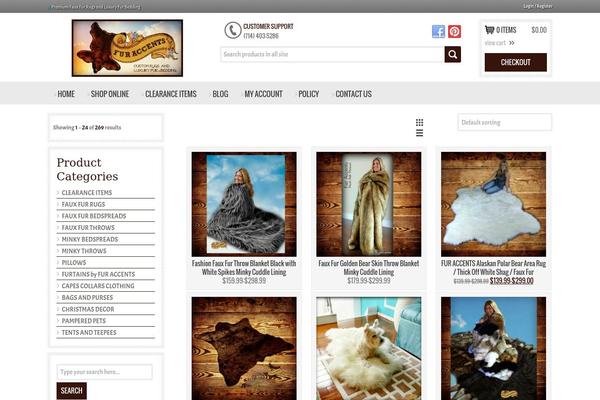The height and width of the screenshot is (400, 600).
Task: Open Black with White Spikes throw thumbnail
Action: point(244,204)
